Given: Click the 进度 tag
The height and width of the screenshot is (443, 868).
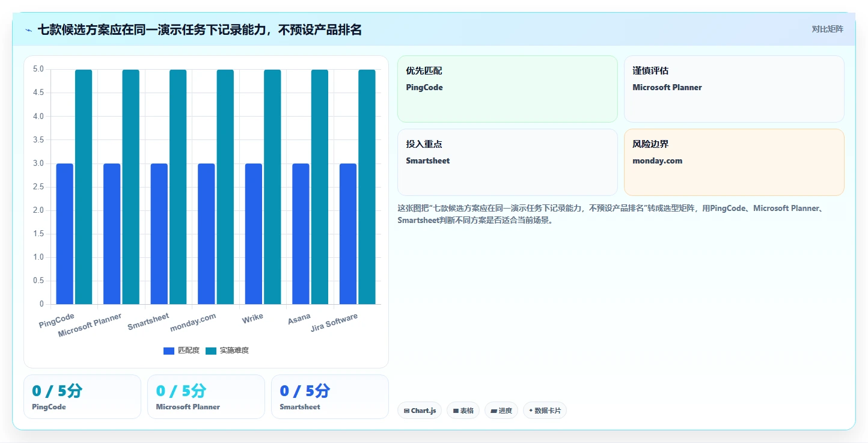Looking at the screenshot, I should tap(501, 411).
